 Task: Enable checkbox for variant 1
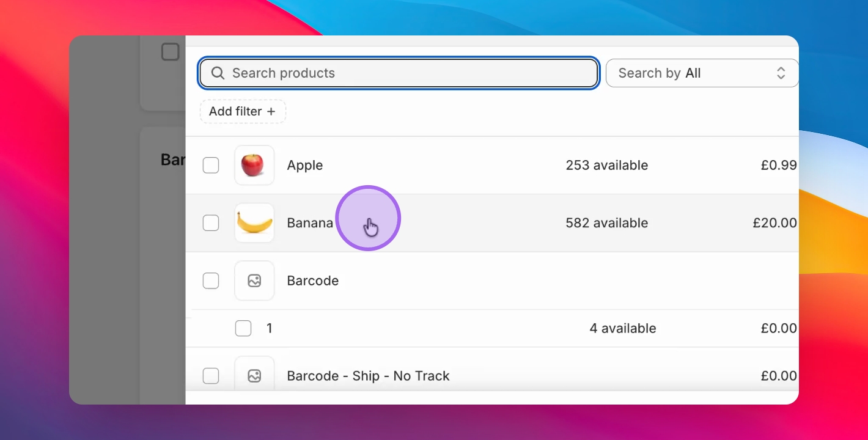[243, 328]
